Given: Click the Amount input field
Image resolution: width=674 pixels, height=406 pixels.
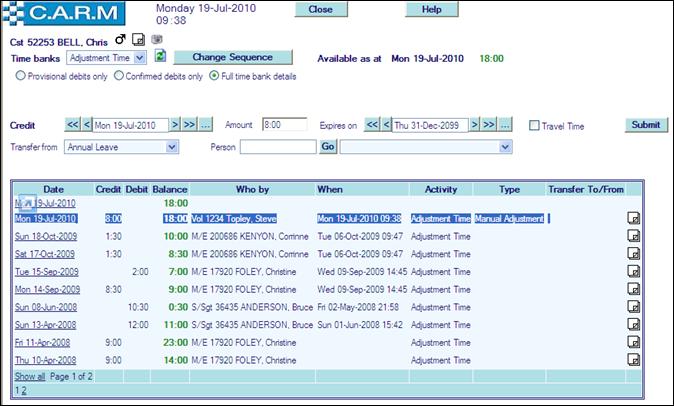Looking at the screenshot, I should pyautogui.click(x=285, y=125).
